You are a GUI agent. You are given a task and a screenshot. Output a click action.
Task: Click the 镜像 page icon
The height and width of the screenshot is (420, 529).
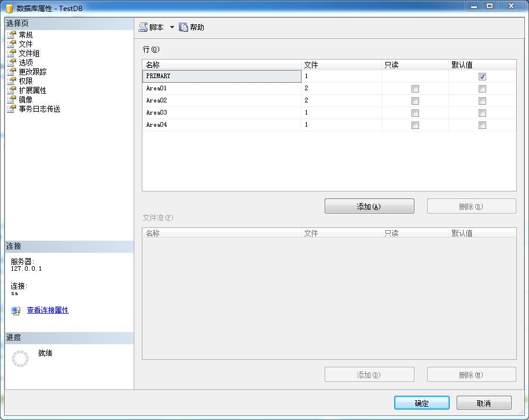(12, 100)
